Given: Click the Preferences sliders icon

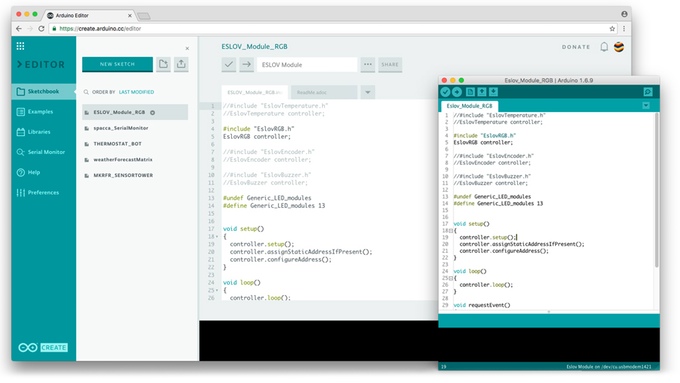Looking at the screenshot, I should click(x=20, y=193).
